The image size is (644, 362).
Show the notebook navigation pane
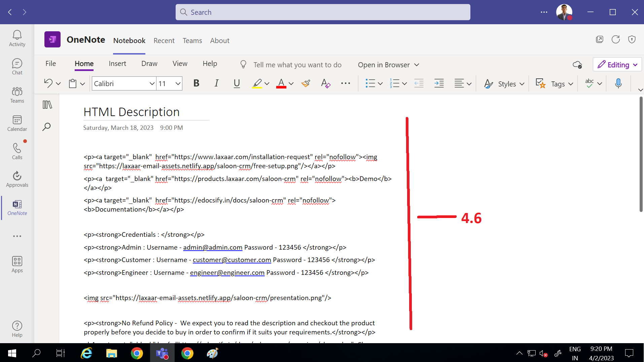pyautogui.click(x=47, y=105)
